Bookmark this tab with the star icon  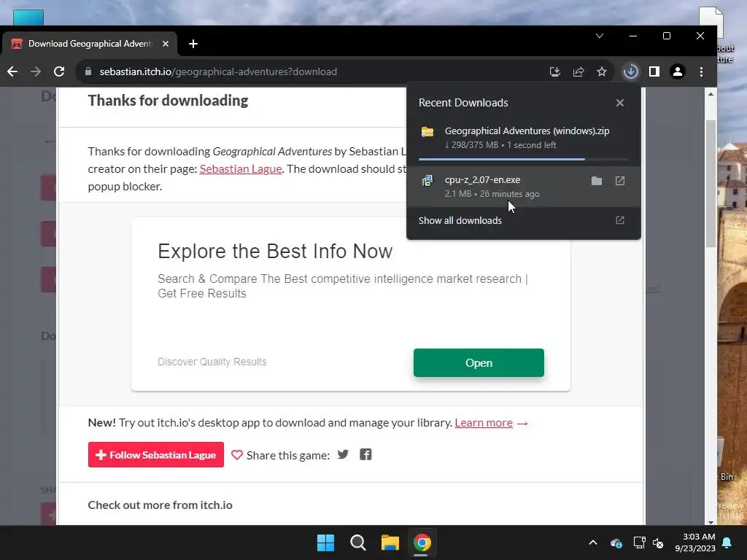pos(602,72)
